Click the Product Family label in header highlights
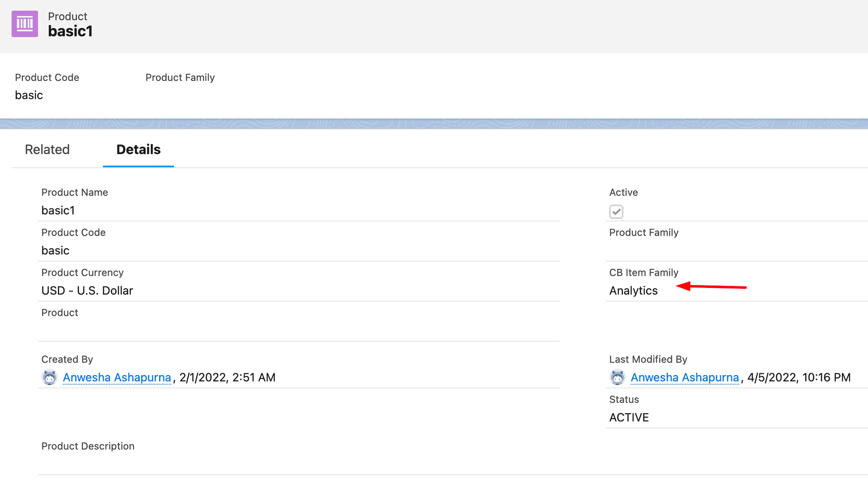The width and height of the screenshot is (868, 485). point(180,78)
